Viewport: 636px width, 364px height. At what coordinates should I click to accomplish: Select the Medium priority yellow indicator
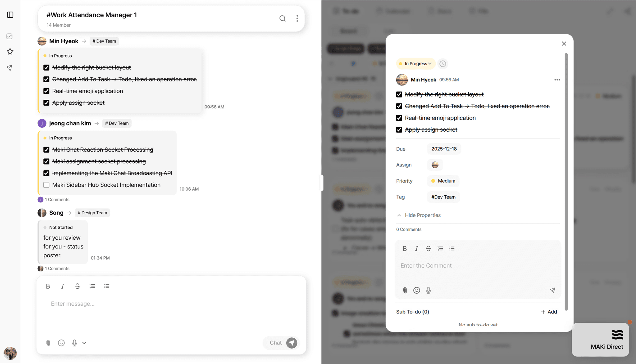pyautogui.click(x=433, y=181)
